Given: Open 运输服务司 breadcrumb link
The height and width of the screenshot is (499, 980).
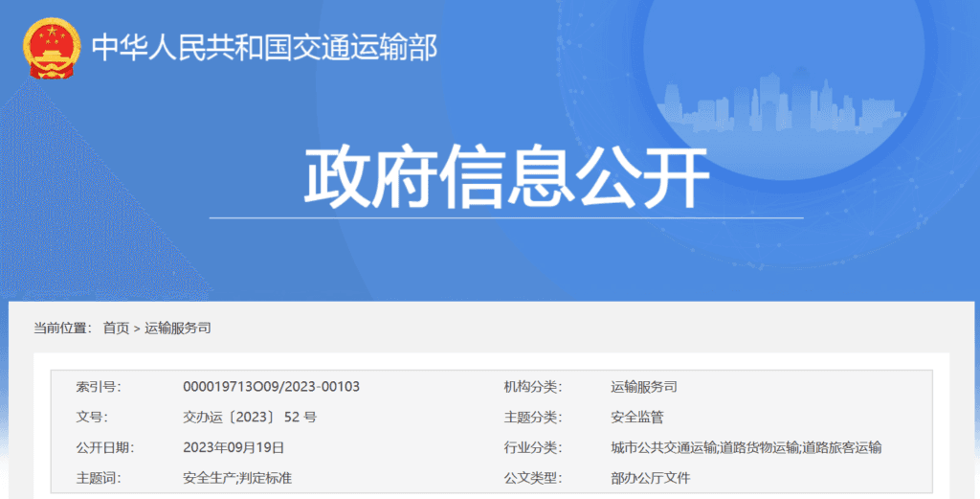Looking at the screenshot, I should pyautogui.click(x=178, y=329).
